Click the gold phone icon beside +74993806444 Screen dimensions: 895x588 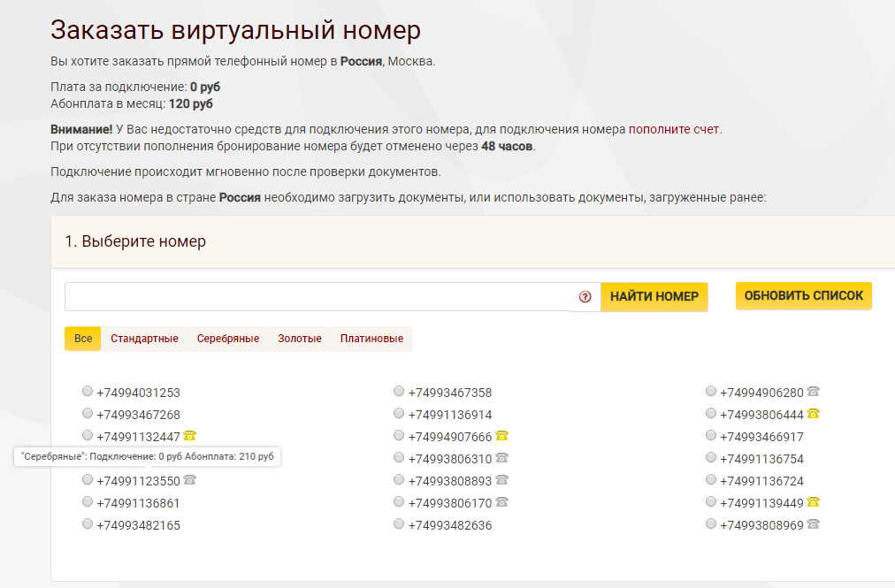814,413
